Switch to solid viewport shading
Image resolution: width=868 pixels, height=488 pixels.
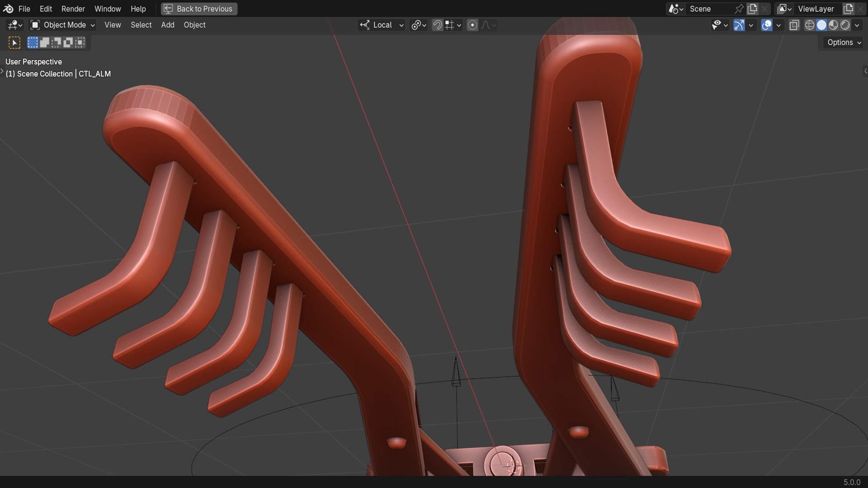[x=821, y=25]
